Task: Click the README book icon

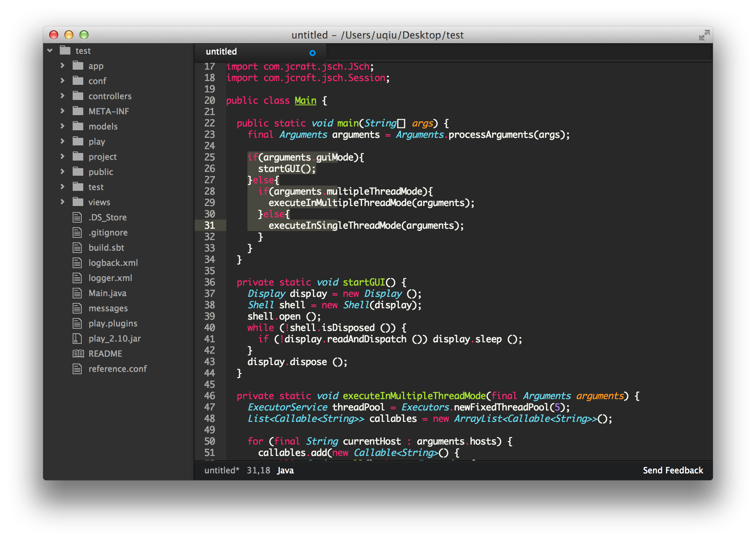Action: [78, 354]
